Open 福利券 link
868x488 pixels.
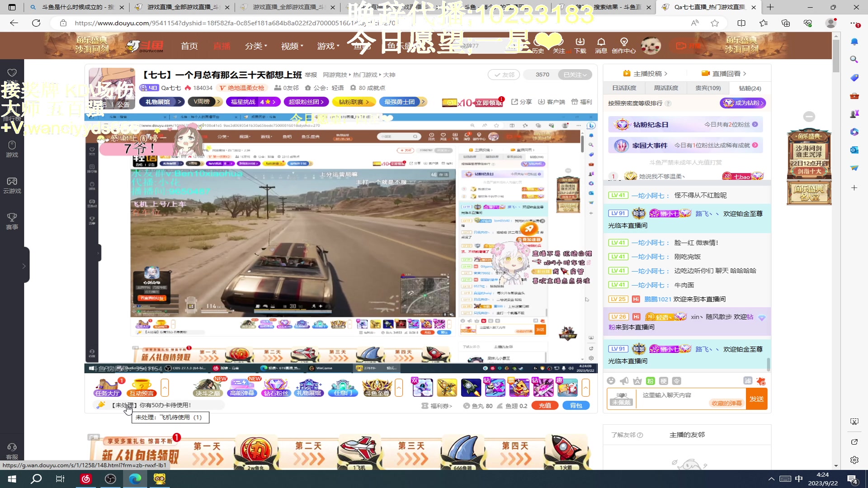tap(437, 406)
